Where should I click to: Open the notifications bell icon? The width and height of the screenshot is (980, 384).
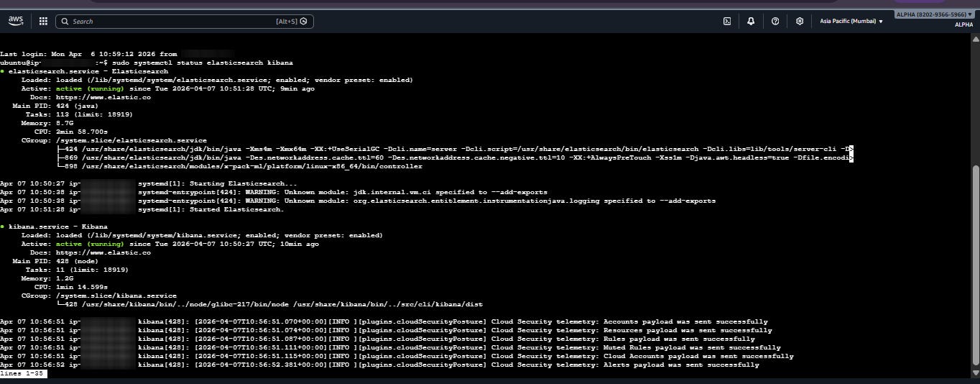[x=751, y=22]
